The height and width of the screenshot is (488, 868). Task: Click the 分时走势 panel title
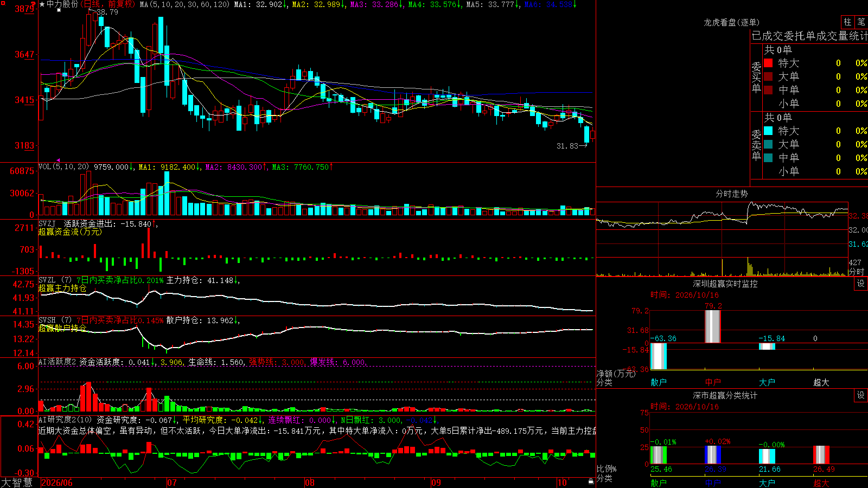(x=731, y=194)
